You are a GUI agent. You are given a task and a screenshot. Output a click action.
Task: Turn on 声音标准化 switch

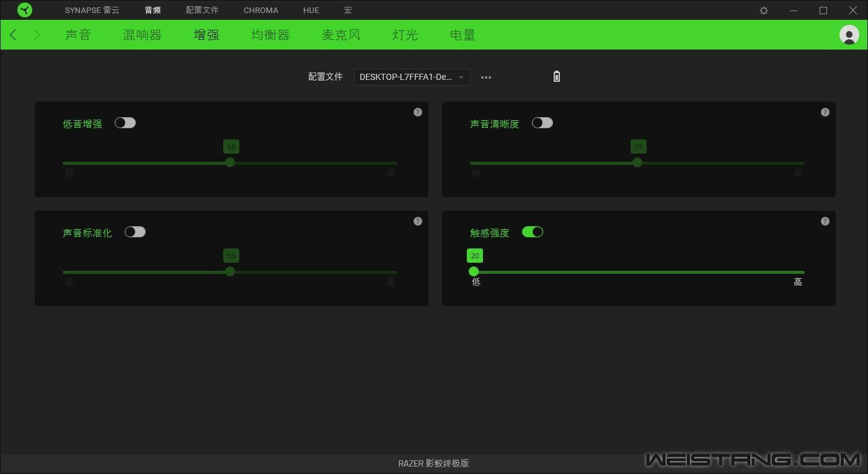click(x=135, y=232)
